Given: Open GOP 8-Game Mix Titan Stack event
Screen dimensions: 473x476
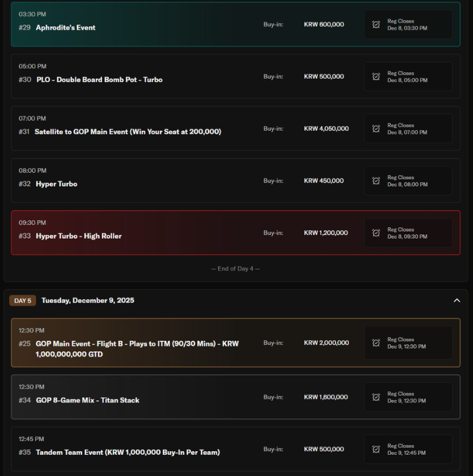Looking at the screenshot, I should pos(87,400).
